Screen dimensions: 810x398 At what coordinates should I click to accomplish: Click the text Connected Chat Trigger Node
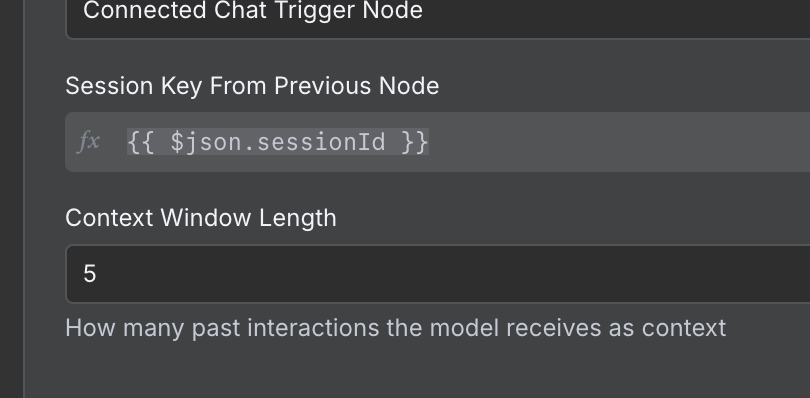(x=253, y=10)
